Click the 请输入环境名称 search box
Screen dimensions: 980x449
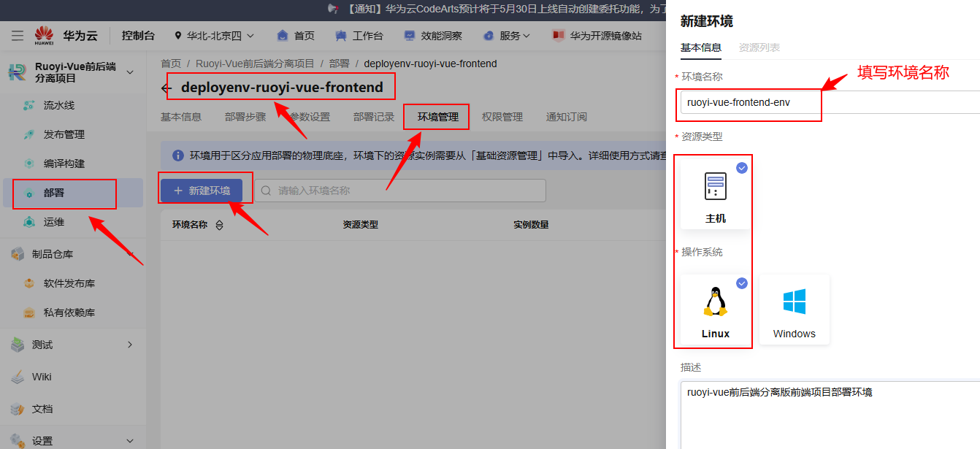400,191
